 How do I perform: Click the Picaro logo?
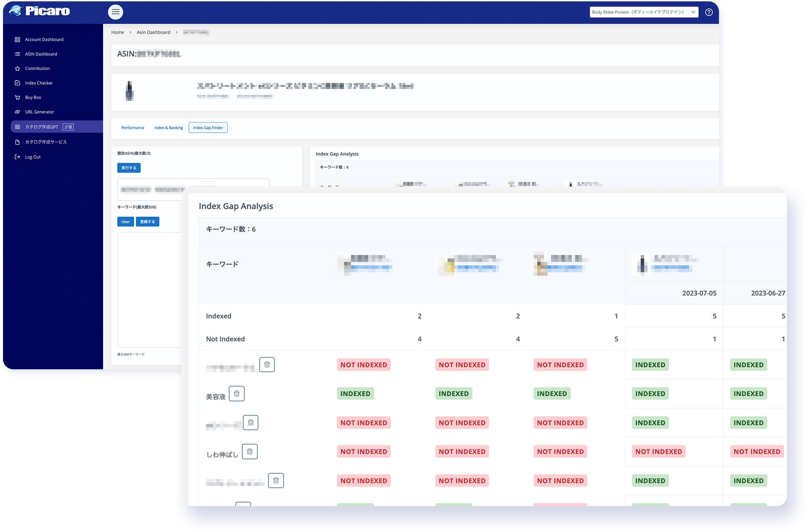[40, 11]
